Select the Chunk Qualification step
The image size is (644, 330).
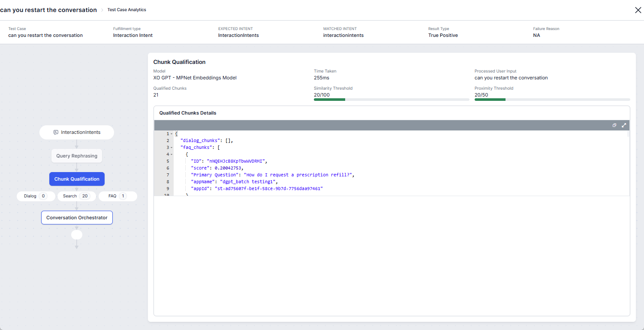point(77,179)
